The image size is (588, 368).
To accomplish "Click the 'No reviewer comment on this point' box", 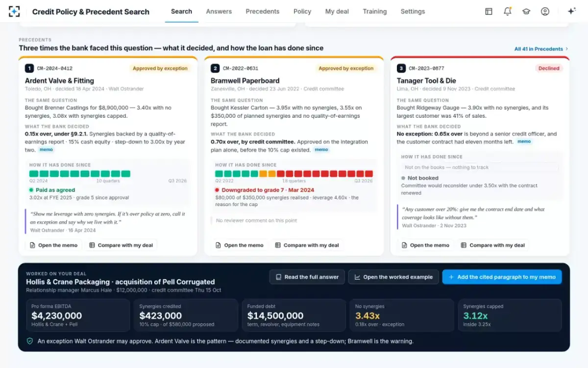I will pos(294,221).
